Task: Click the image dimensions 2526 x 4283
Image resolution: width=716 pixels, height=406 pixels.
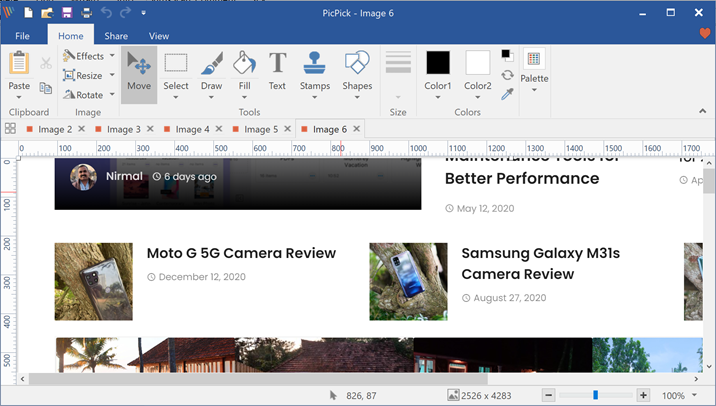Action: coord(486,395)
